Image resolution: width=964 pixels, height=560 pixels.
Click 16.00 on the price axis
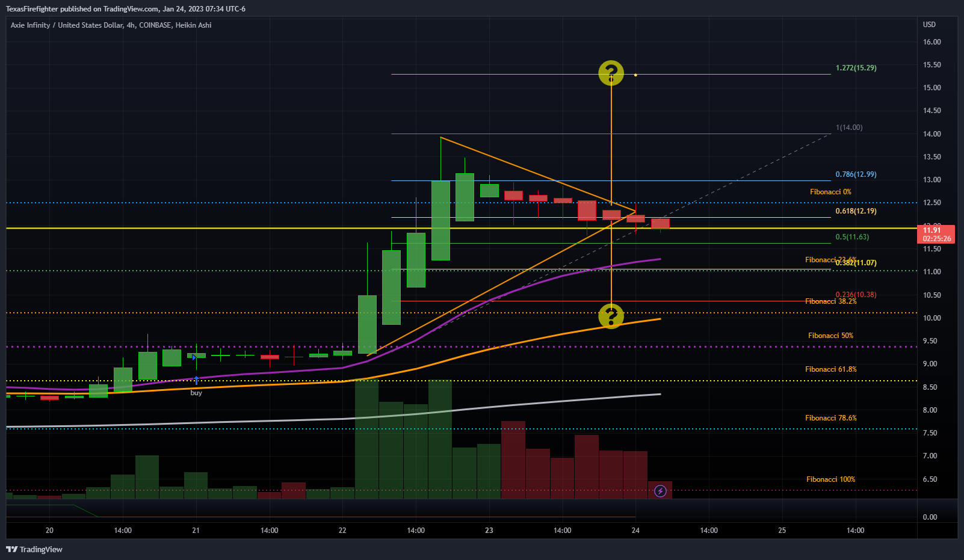(932, 42)
